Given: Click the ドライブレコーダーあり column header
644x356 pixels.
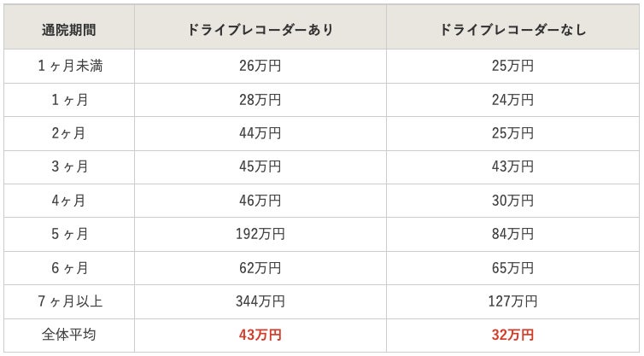Looking at the screenshot, I should 261,30.
